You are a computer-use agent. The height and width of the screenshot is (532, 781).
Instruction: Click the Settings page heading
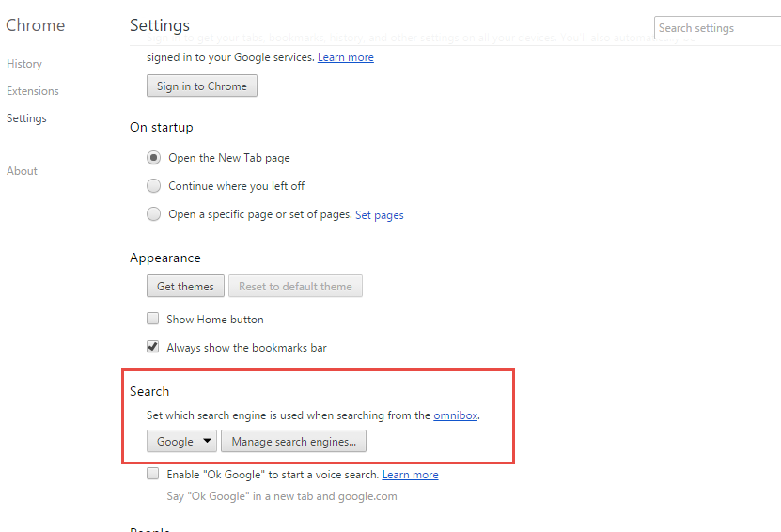160,25
